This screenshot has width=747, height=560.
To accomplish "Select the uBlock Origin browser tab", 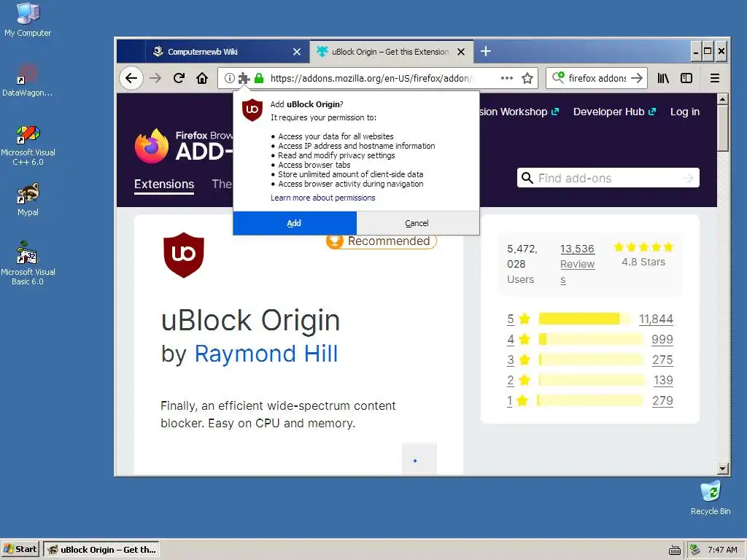I will (392, 52).
